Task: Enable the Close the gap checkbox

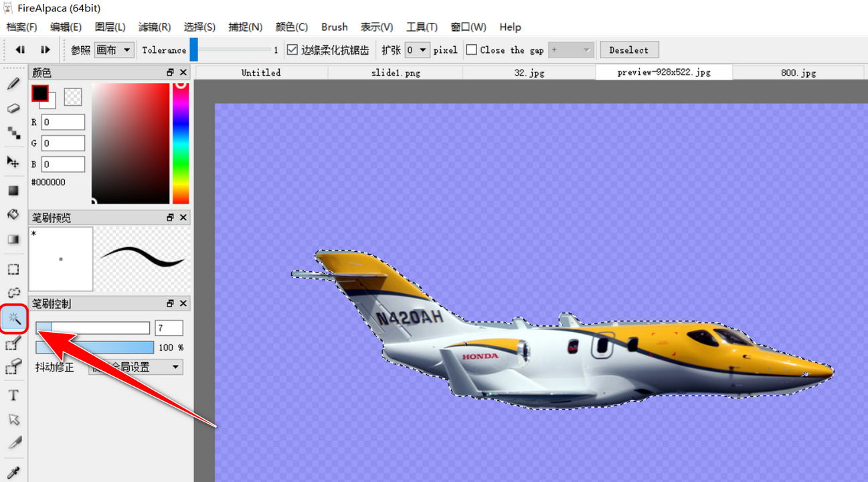Action: click(471, 50)
